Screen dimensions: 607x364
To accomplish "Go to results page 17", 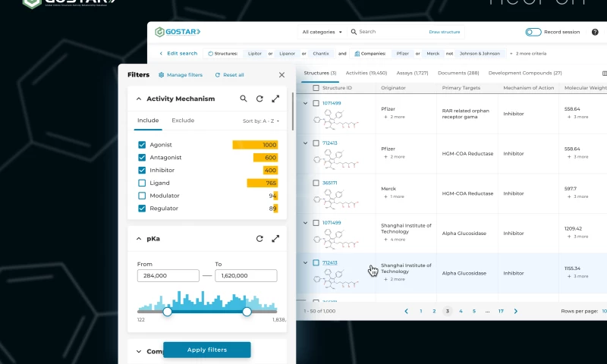I will tap(501, 311).
